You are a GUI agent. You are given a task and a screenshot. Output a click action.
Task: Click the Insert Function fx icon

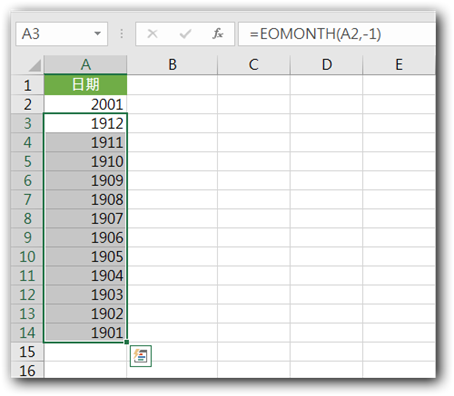218,34
